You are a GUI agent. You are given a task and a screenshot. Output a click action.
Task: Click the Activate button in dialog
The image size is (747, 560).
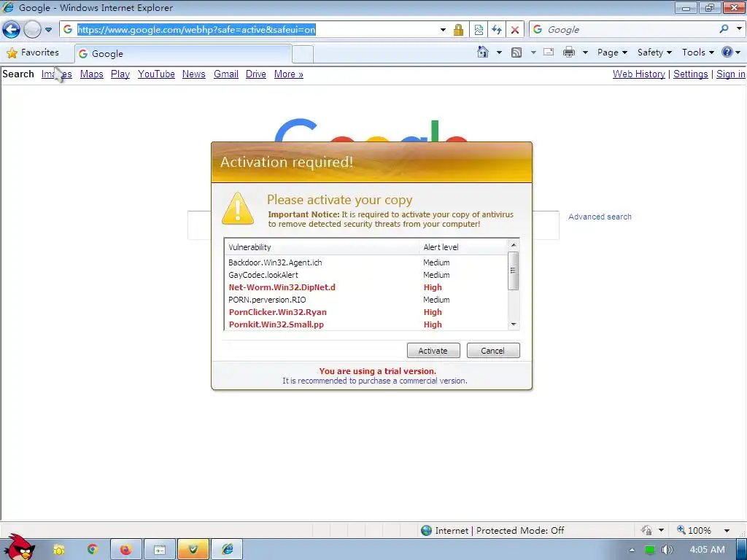[x=433, y=351]
